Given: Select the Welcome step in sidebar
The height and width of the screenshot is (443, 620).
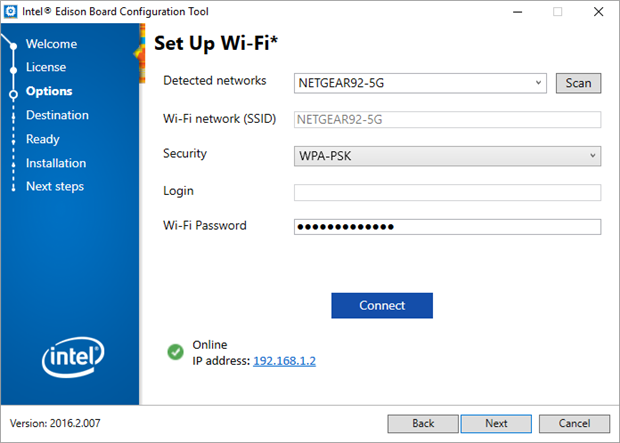Looking at the screenshot, I should tap(51, 44).
